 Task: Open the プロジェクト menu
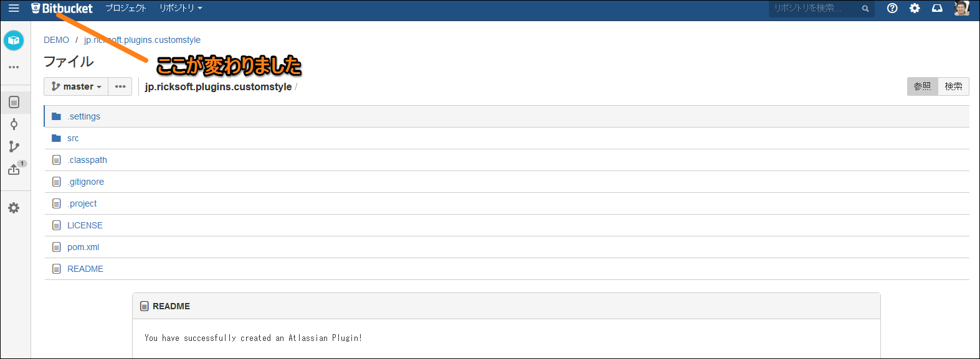pyautogui.click(x=125, y=8)
